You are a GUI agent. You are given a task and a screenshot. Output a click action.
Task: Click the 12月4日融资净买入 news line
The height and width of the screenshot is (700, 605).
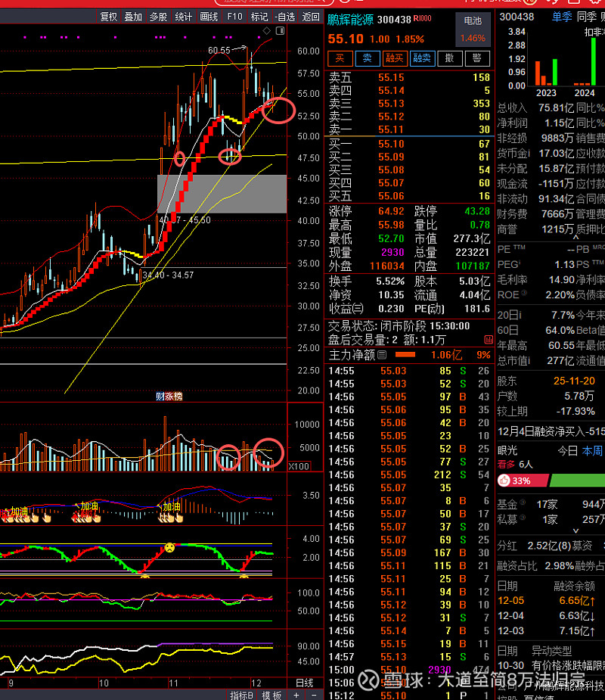pyautogui.click(x=551, y=431)
